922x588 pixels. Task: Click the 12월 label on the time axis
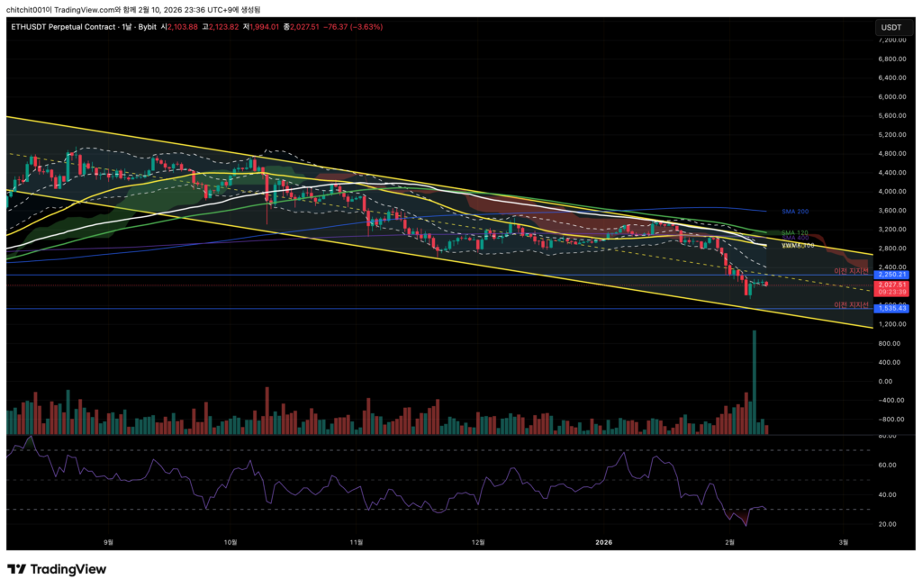pos(478,542)
